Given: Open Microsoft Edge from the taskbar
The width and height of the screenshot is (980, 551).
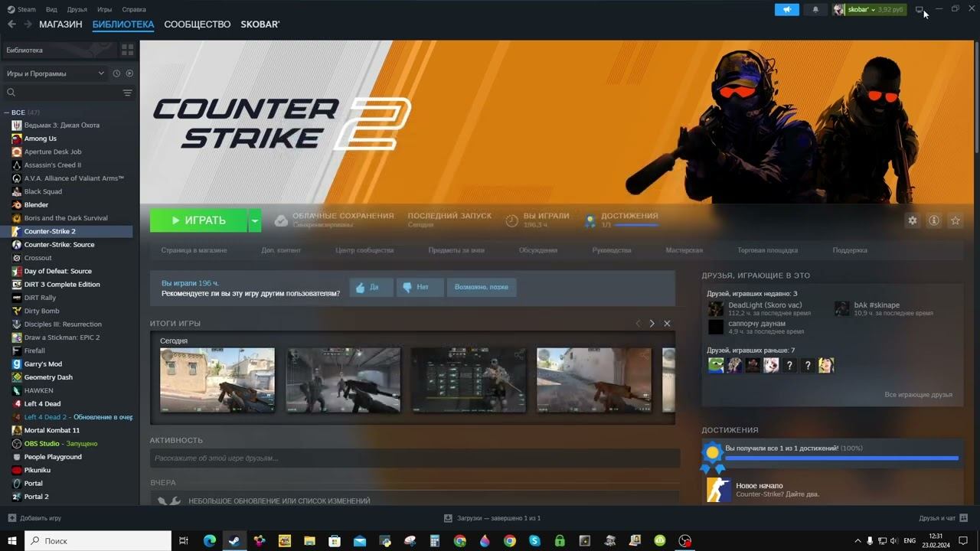Looking at the screenshot, I should (x=209, y=541).
